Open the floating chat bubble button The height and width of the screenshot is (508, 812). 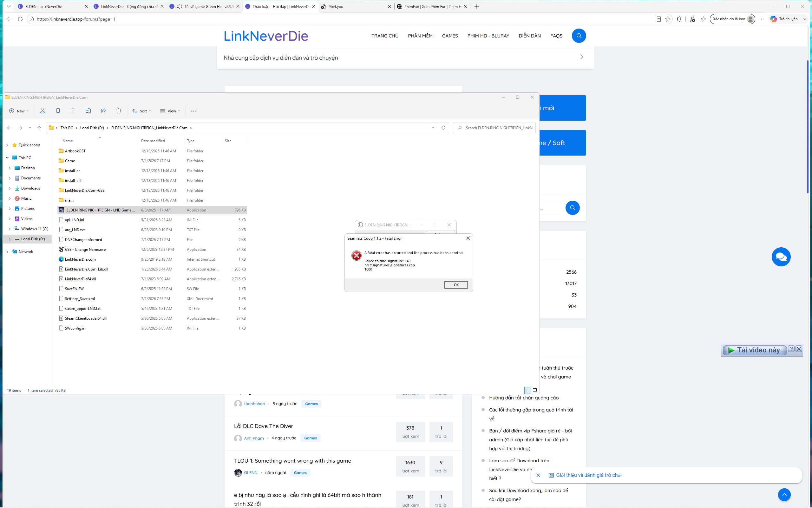click(x=781, y=257)
